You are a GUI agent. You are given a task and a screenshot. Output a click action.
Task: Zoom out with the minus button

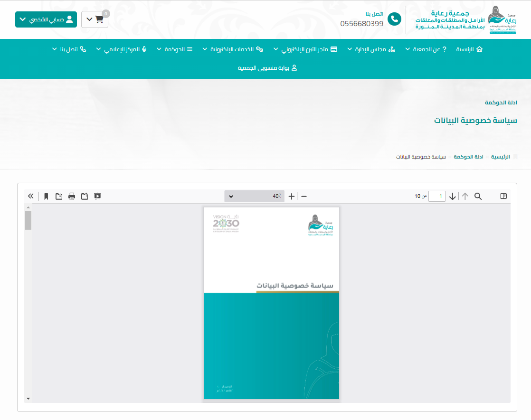click(x=304, y=196)
